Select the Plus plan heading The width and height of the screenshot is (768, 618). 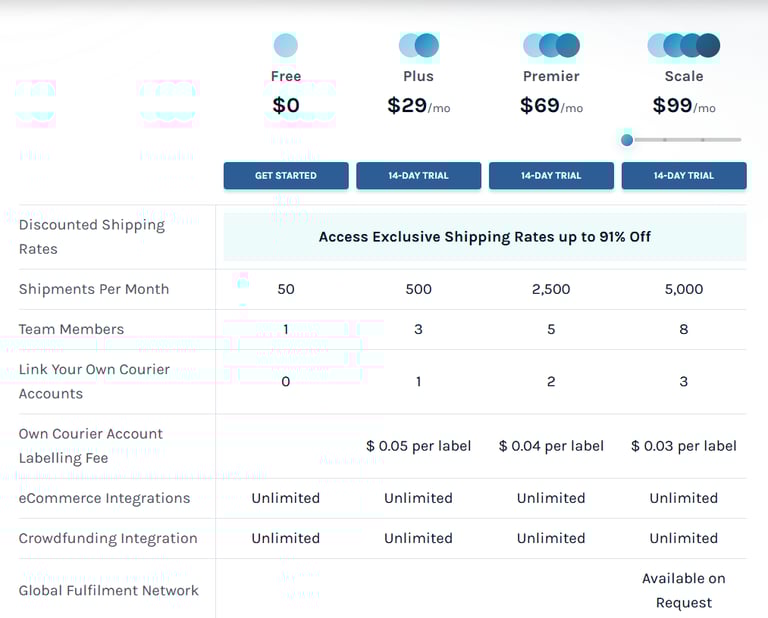418,77
